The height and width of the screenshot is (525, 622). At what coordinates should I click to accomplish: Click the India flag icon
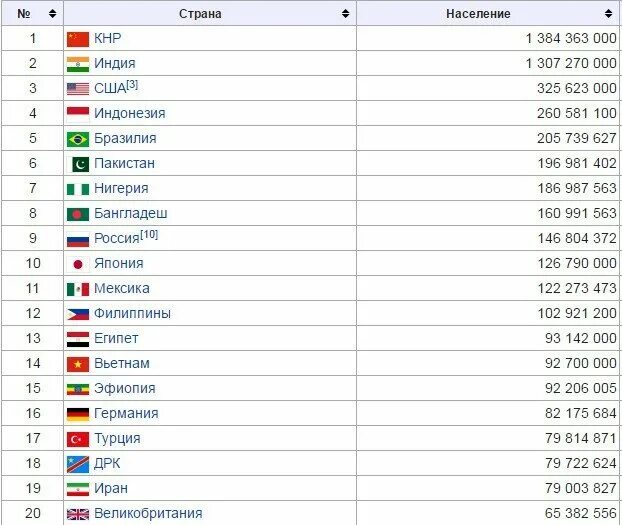tap(78, 64)
